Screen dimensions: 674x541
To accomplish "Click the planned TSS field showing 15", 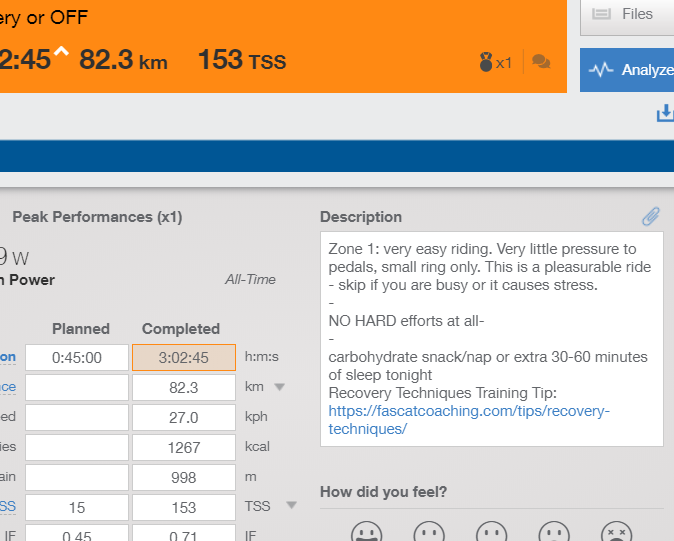I will (77, 507).
